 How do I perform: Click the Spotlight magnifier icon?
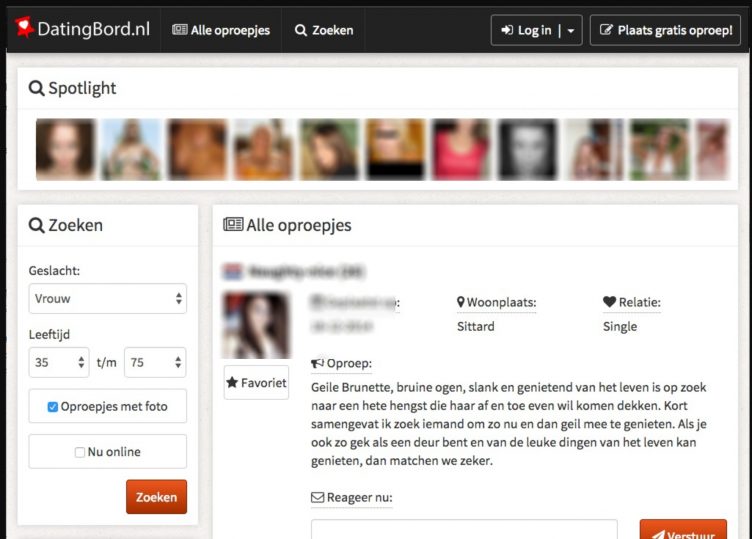37,88
